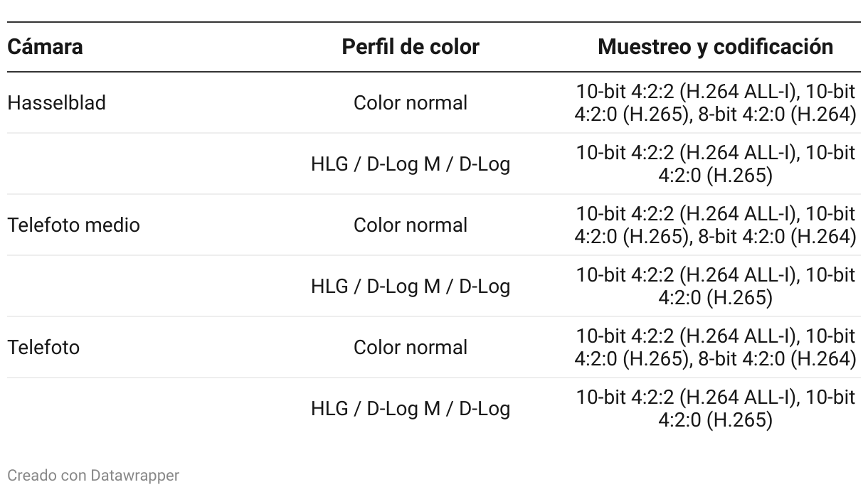This screenshot has height=492, width=868.
Task: Select the Telefoto camera cell in last group
Action: tap(43, 348)
